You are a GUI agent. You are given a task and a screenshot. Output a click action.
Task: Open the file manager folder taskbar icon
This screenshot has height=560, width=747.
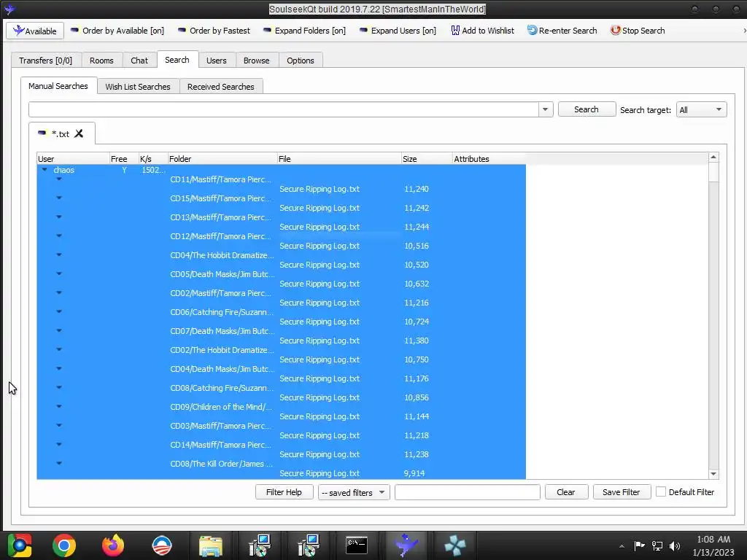pyautogui.click(x=211, y=545)
